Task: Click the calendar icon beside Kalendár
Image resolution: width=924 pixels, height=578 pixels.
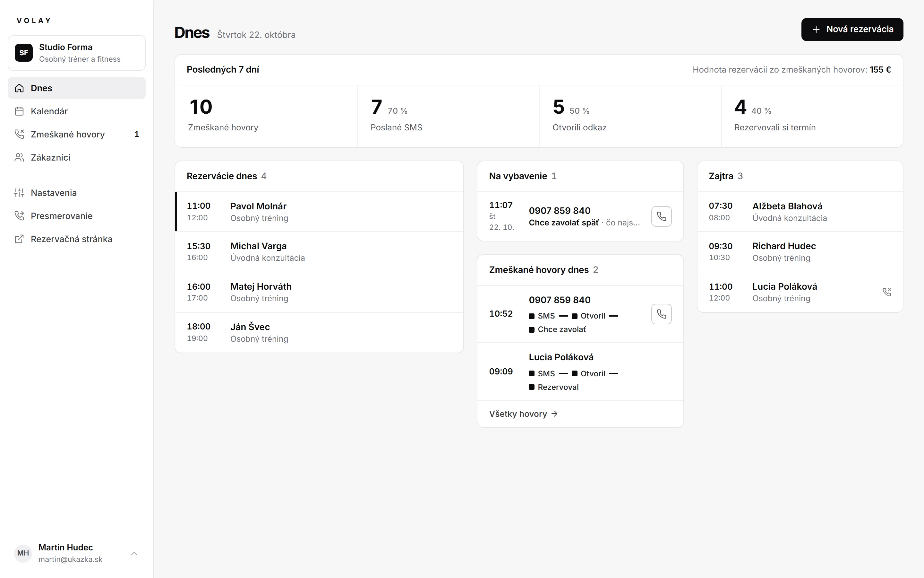Action: click(x=19, y=111)
